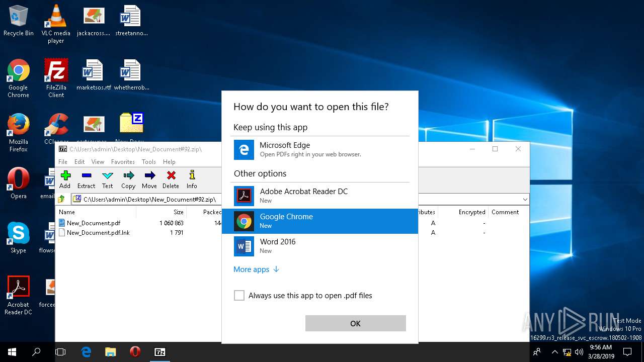Select marketsos.rtf desktop file
This screenshot has width=644, height=362.
coord(93,75)
